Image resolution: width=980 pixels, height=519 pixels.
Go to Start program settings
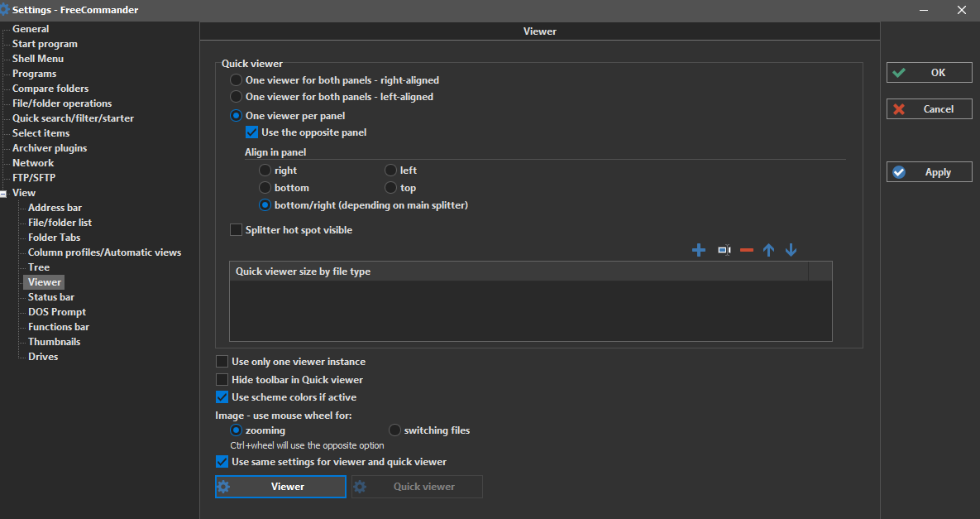(x=45, y=44)
